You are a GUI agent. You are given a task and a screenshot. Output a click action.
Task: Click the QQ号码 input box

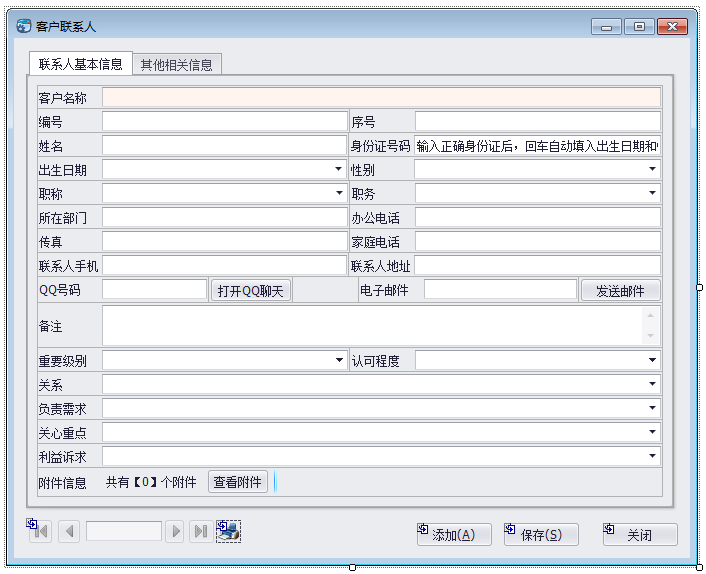[x=154, y=289]
